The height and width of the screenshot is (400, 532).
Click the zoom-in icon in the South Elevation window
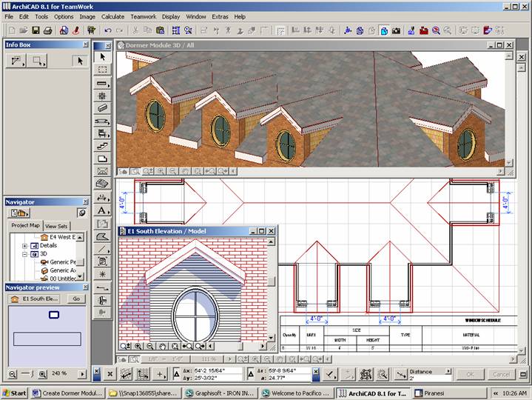tap(138, 346)
